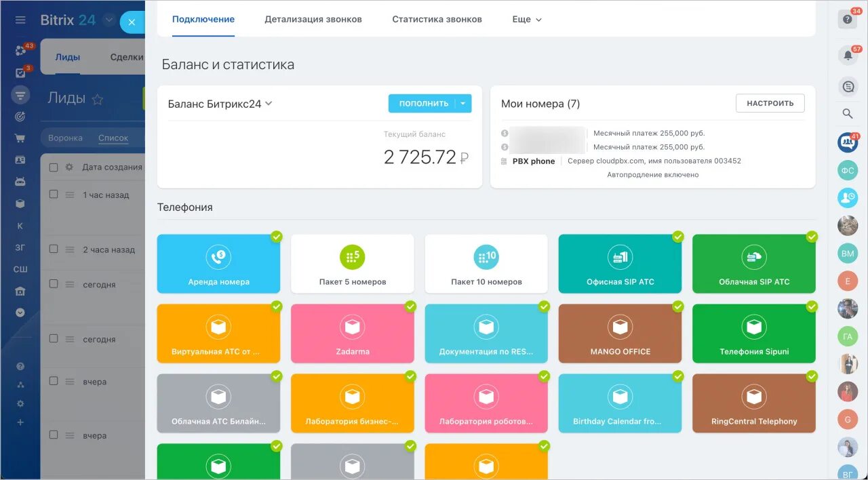Click the plus icon at bottom of left sidebar
Image resolution: width=868 pixels, height=480 pixels.
(x=20, y=422)
